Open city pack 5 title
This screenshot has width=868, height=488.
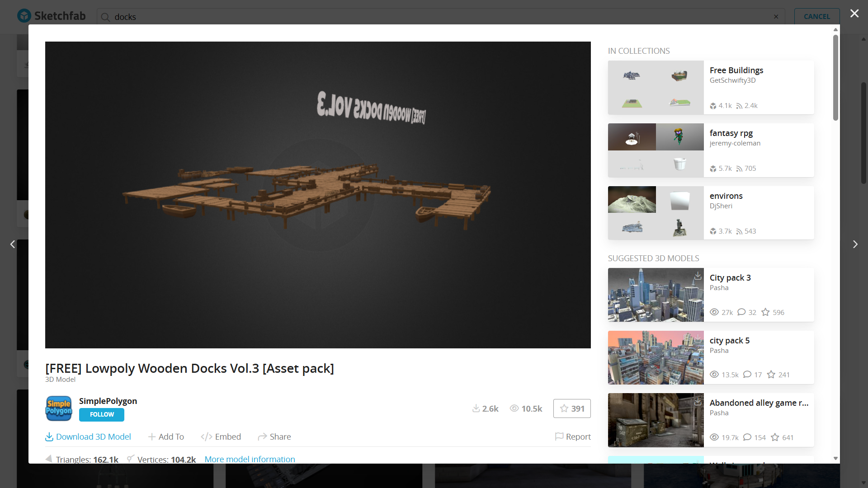[729, 340]
